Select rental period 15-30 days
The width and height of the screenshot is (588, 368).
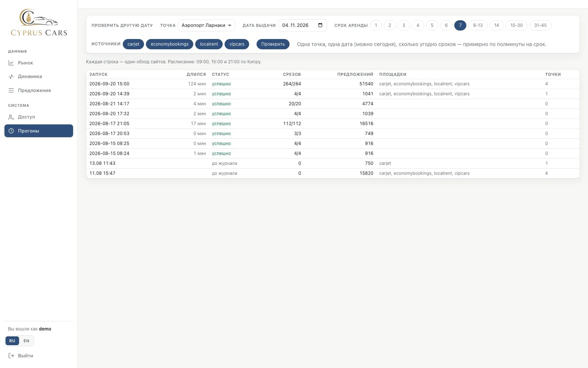pyautogui.click(x=516, y=25)
